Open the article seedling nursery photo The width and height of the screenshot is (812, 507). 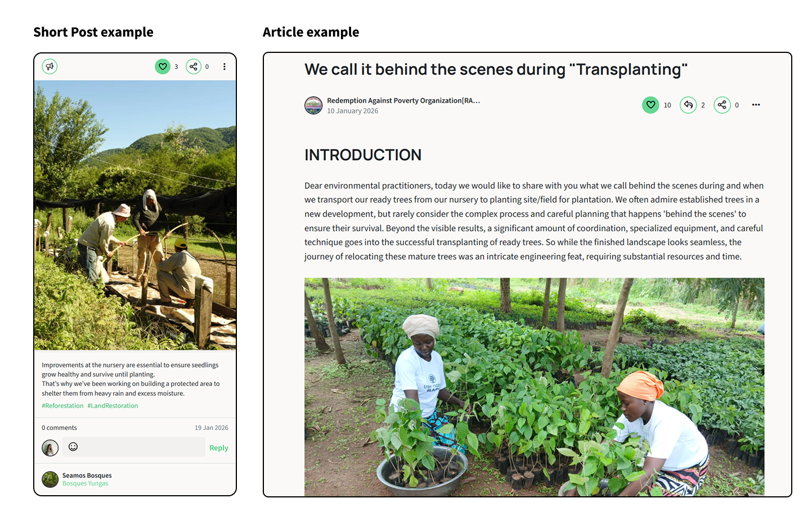click(x=535, y=387)
